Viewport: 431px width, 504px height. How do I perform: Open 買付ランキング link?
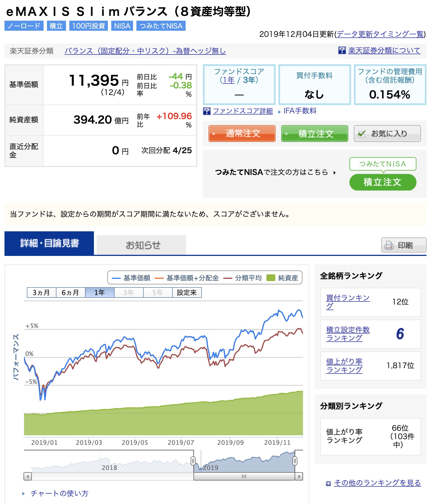tap(348, 302)
